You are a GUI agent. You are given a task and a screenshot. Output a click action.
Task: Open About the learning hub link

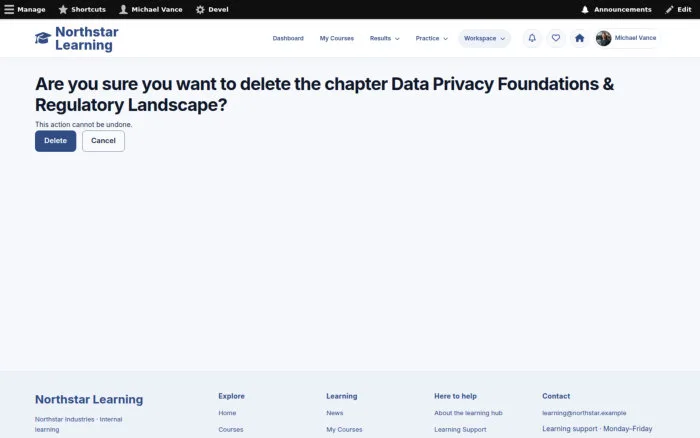pos(468,413)
